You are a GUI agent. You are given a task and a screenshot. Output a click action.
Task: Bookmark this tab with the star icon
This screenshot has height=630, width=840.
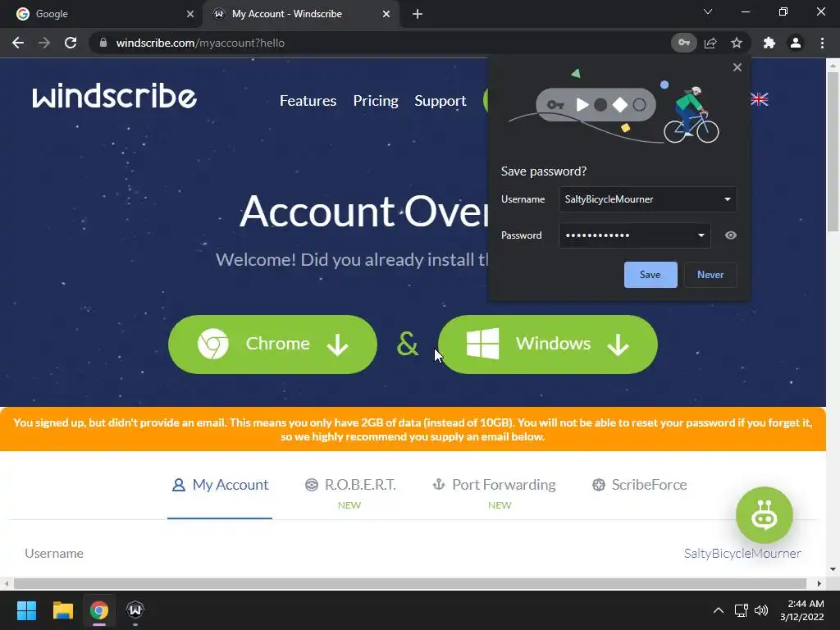(x=737, y=43)
